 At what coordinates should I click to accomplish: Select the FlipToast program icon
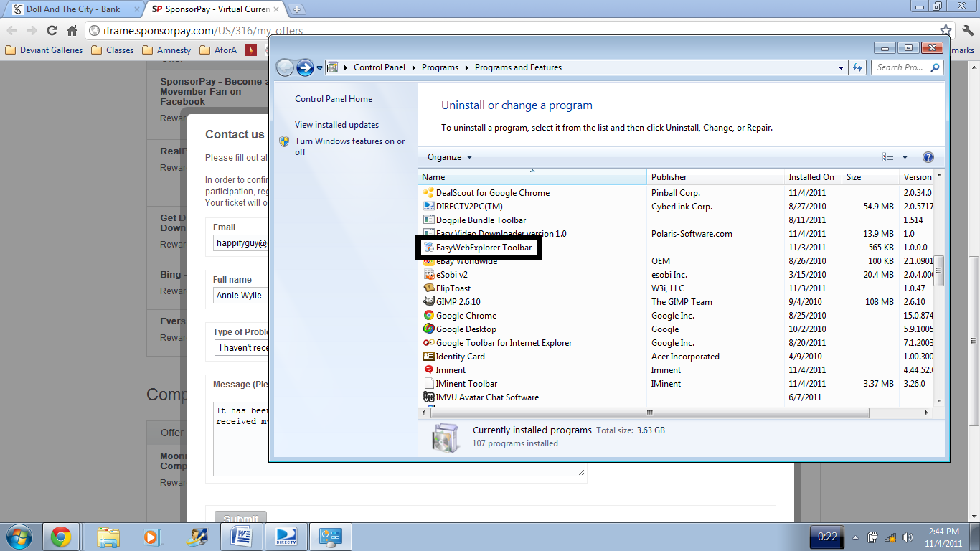pos(429,288)
